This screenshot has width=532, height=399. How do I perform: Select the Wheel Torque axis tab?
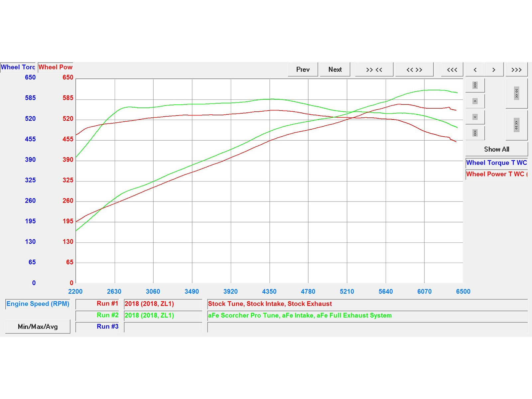tap(18, 67)
